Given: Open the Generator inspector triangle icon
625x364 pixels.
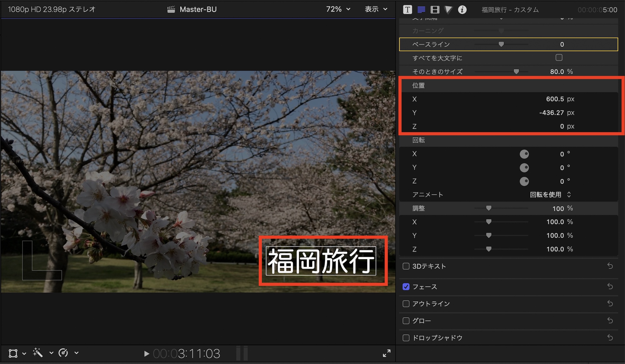Looking at the screenshot, I should 448,10.
